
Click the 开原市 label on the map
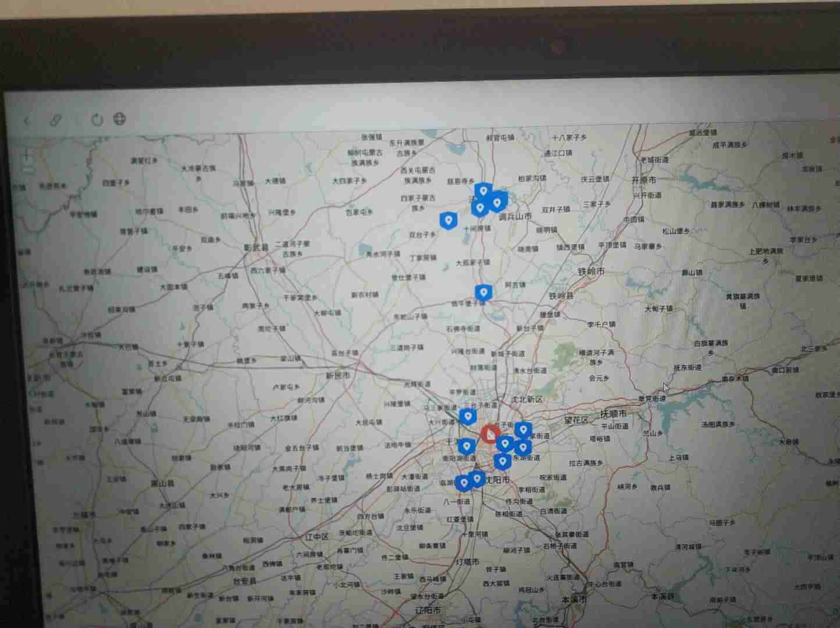644,180
